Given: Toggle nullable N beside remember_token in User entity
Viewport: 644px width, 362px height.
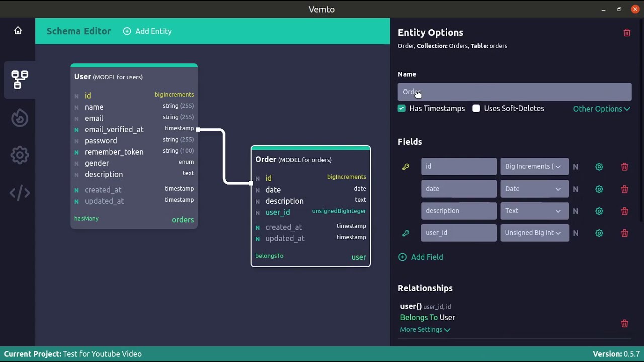Looking at the screenshot, I should click(77, 152).
